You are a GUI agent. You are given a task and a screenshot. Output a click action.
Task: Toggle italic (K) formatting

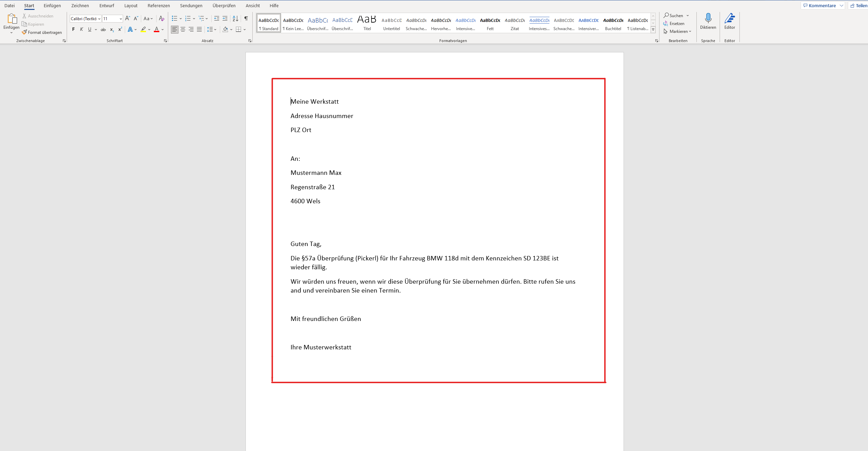(81, 30)
